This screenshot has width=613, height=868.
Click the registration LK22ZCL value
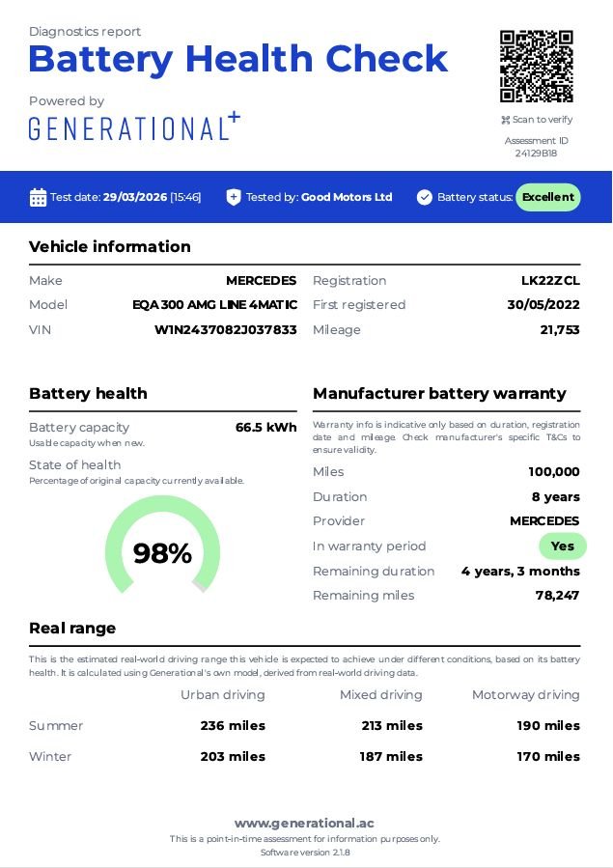pyautogui.click(x=550, y=280)
